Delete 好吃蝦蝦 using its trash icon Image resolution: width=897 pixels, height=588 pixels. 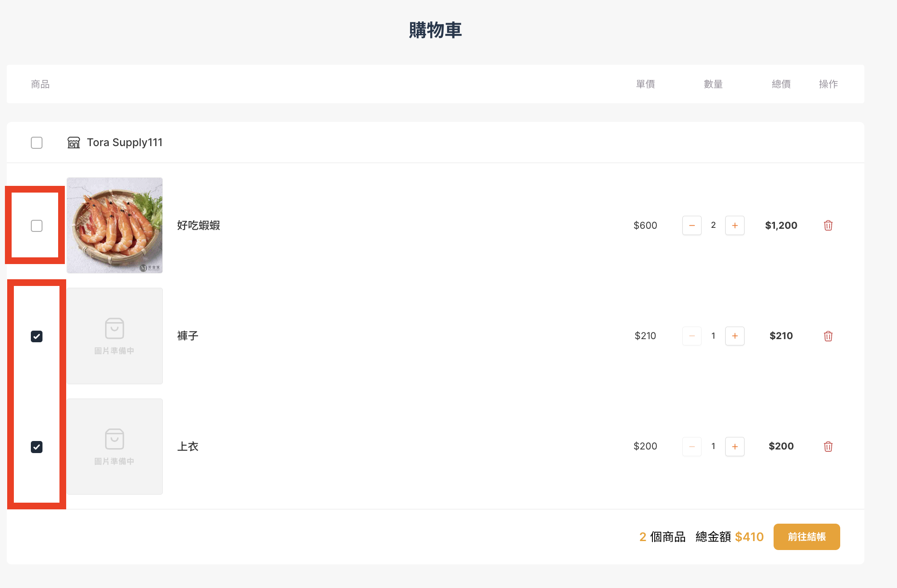pyautogui.click(x=828, y=225)
